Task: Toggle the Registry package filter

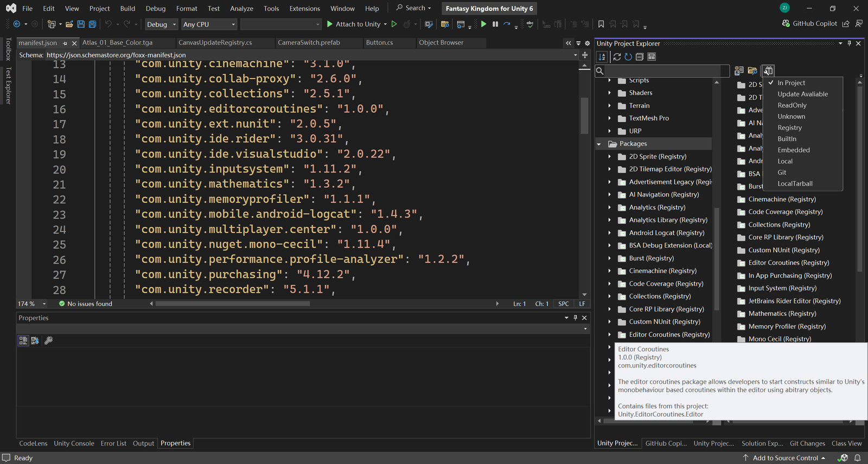Action: 789,128
